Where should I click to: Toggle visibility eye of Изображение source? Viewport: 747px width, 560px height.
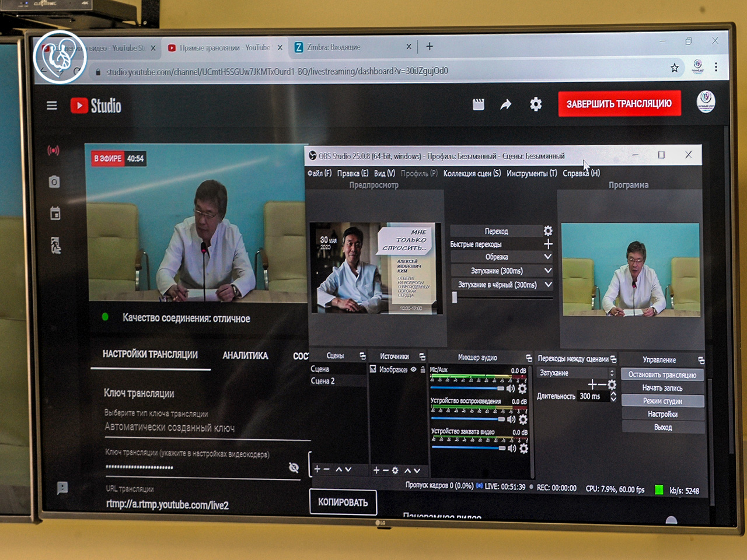[x=414, y=369]
